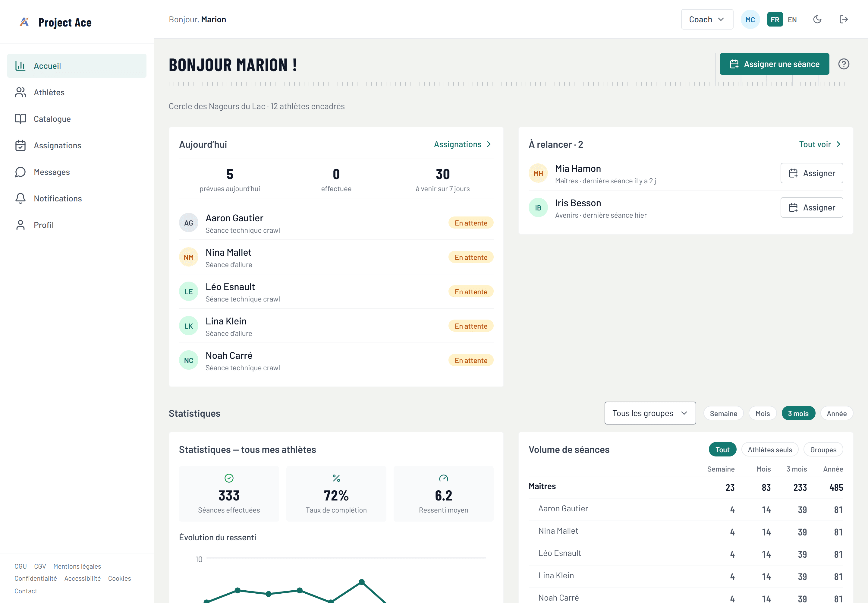Click the Ressenti moyen gauge icon

(x=443, y=478)
